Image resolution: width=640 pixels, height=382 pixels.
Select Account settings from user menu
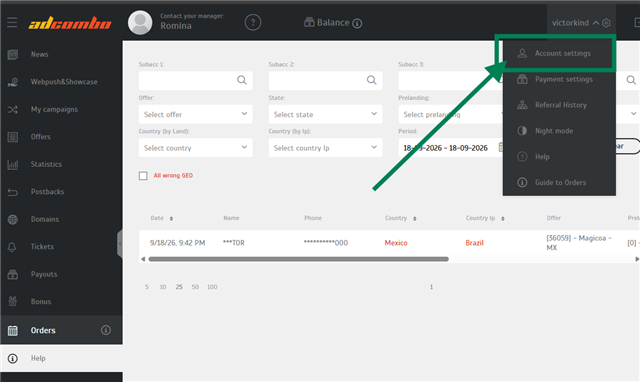click(x=559, y=53)
